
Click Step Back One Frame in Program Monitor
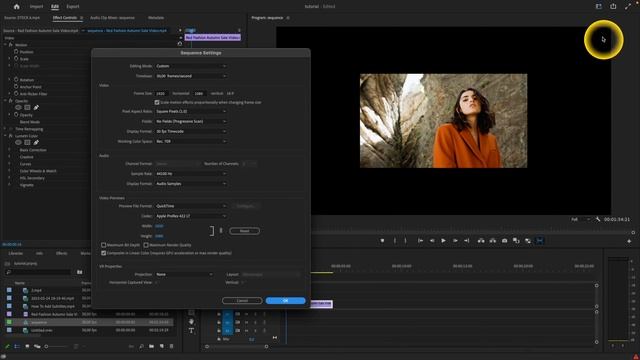[x=432, y=241]
